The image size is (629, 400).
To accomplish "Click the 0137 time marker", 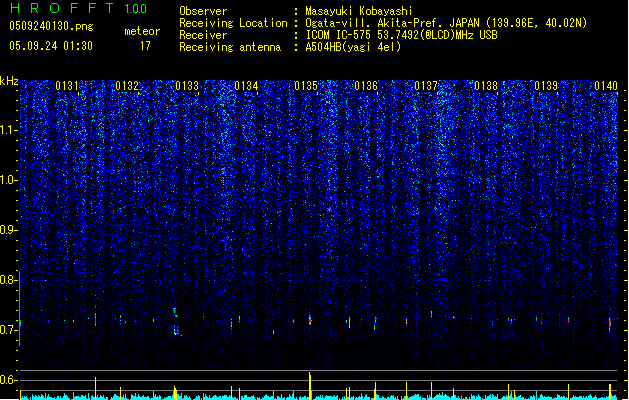I will point(426,86).
